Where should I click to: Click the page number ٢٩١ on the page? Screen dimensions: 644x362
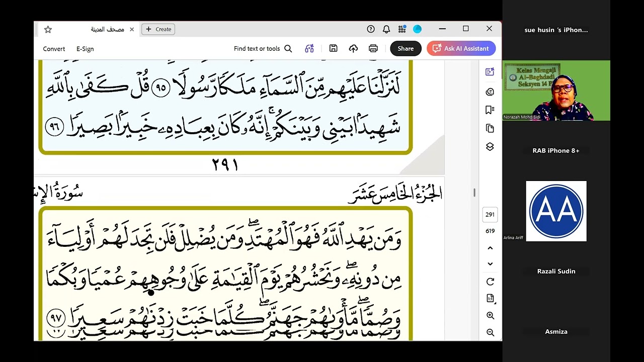225,164
